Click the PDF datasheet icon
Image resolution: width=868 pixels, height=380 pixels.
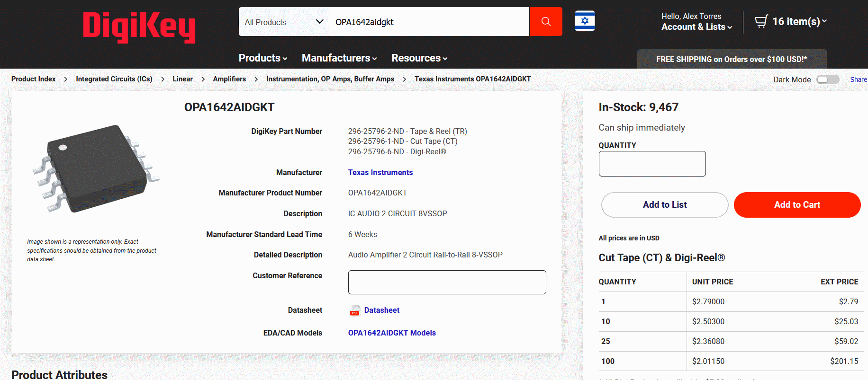[x=354, y=311]
